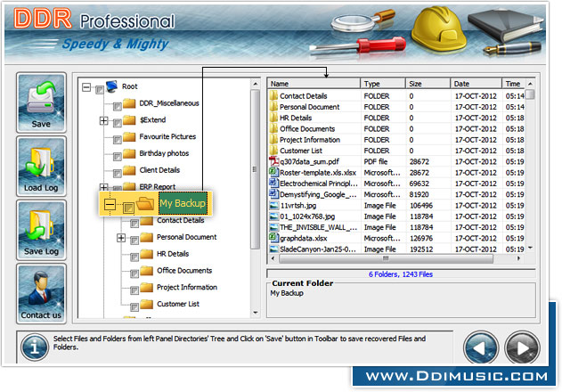562x392 pixels.
Task: Collapse the Root tree node
Action: (86, 87)
